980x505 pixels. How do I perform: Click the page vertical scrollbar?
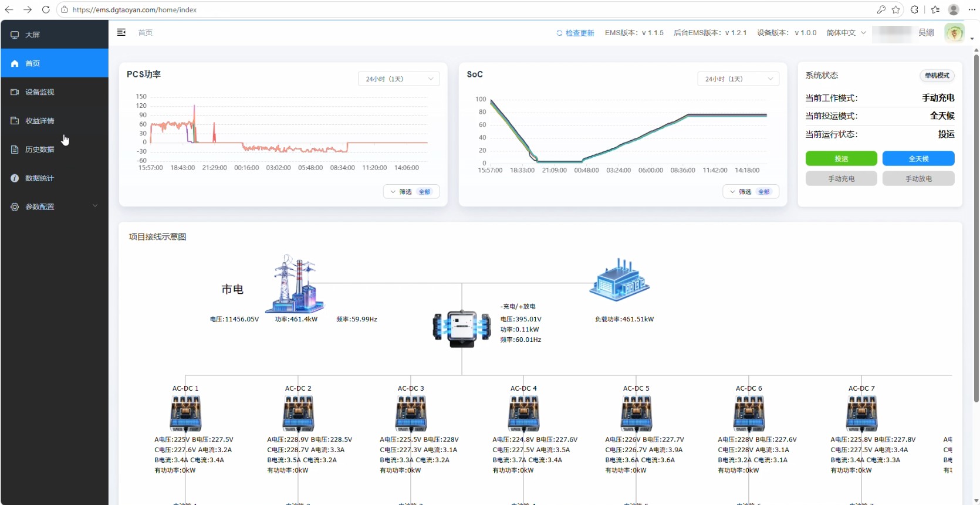point(976,228)
